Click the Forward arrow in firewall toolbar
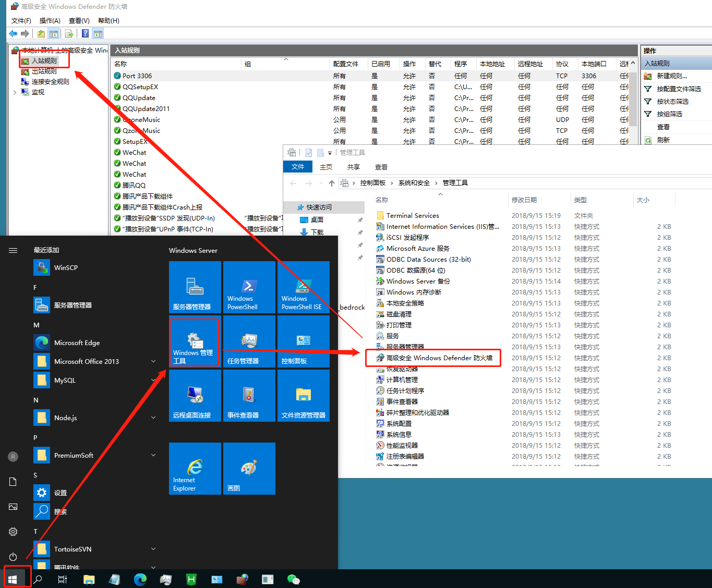The height and width of the screenshot is (588, 712). tap(25, 34)
